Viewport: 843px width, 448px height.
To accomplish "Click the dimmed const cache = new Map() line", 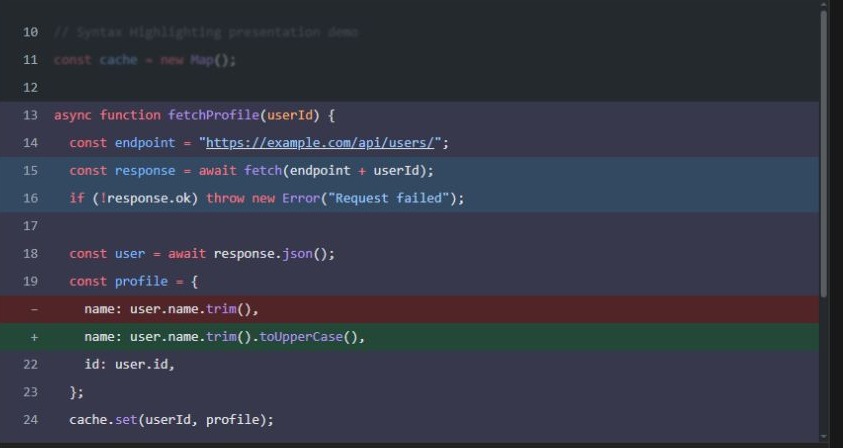I will click(x=145, y=60).
